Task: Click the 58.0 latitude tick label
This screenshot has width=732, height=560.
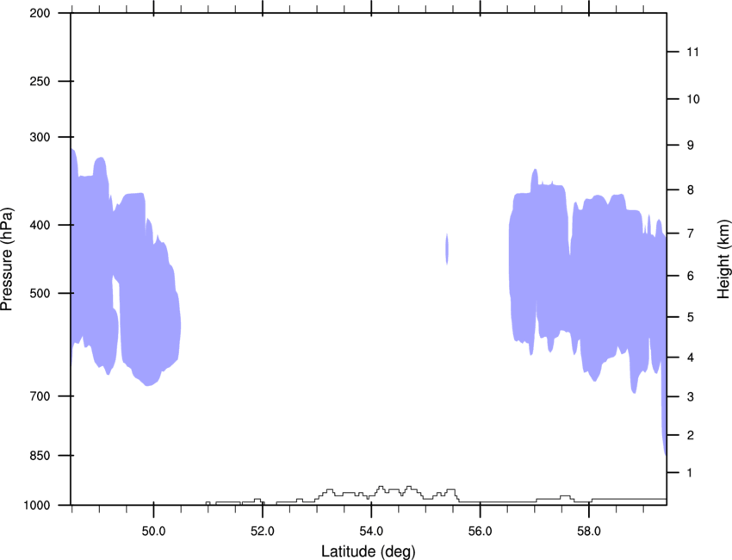Action: coord(589,531)
